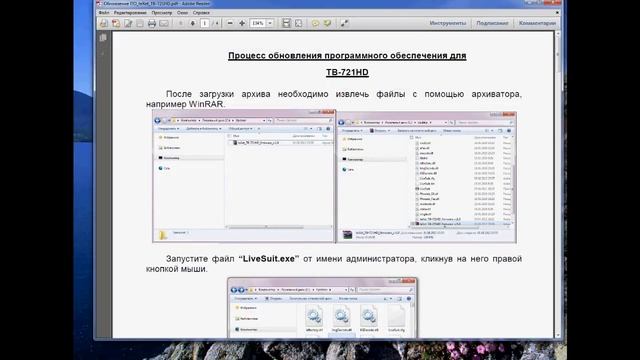
Task: Zoom in with the plus icon
Action: click(242, 24)
